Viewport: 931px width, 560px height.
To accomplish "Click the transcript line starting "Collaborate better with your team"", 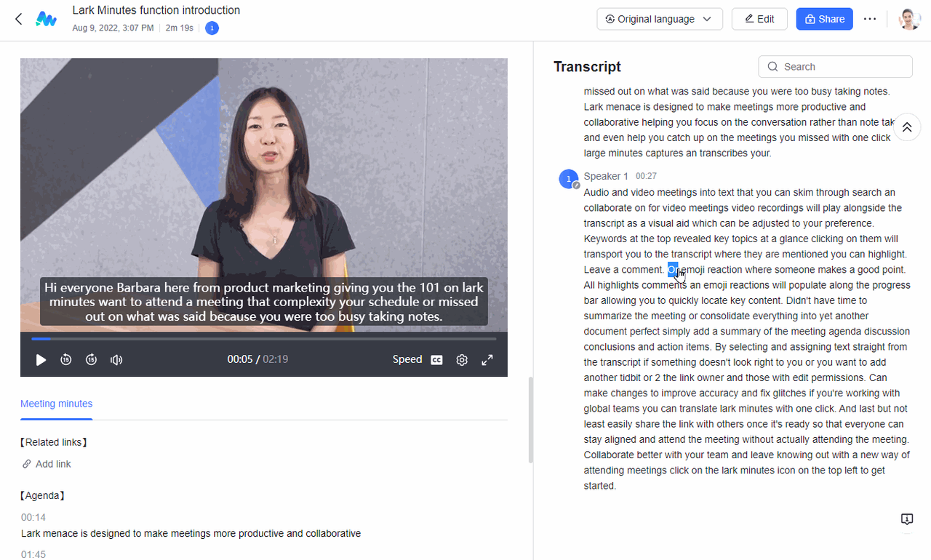I will click(x=747, y=455).
